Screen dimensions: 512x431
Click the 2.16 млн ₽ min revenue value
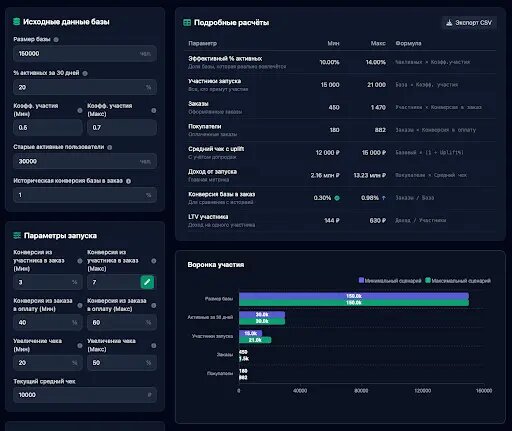click(x=325, y=175)
